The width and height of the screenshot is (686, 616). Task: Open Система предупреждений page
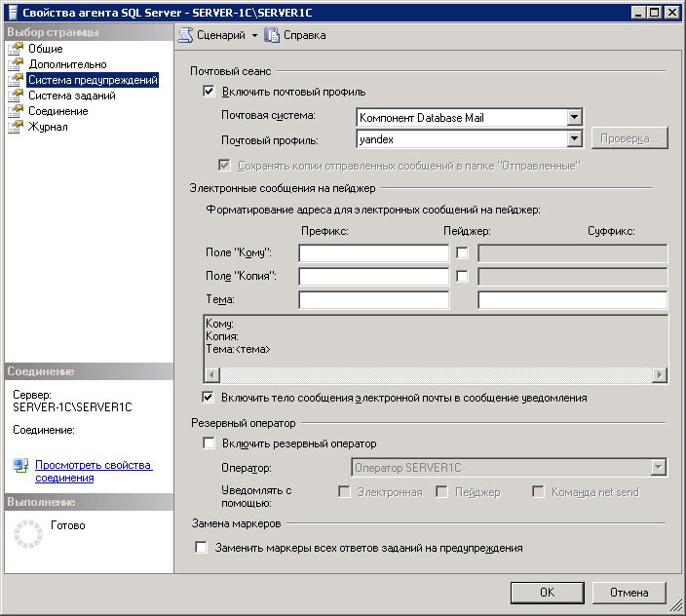coord(92,80)
